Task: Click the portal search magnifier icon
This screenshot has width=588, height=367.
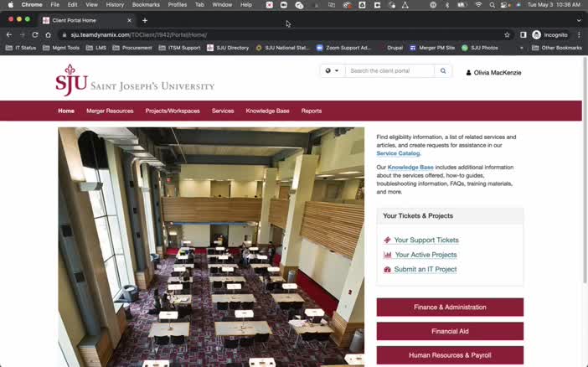Action: (443, 71)
